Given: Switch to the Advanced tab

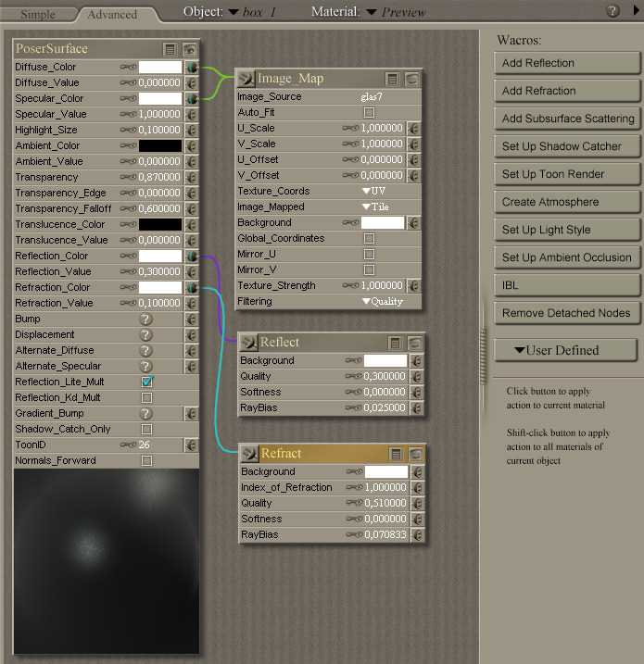Looking at the screenshot, I should (112, 15).
